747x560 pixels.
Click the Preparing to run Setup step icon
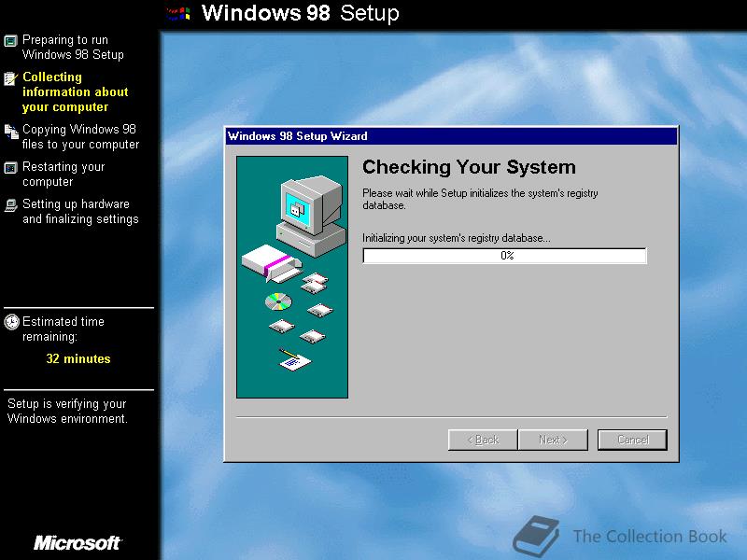point(10,41)
